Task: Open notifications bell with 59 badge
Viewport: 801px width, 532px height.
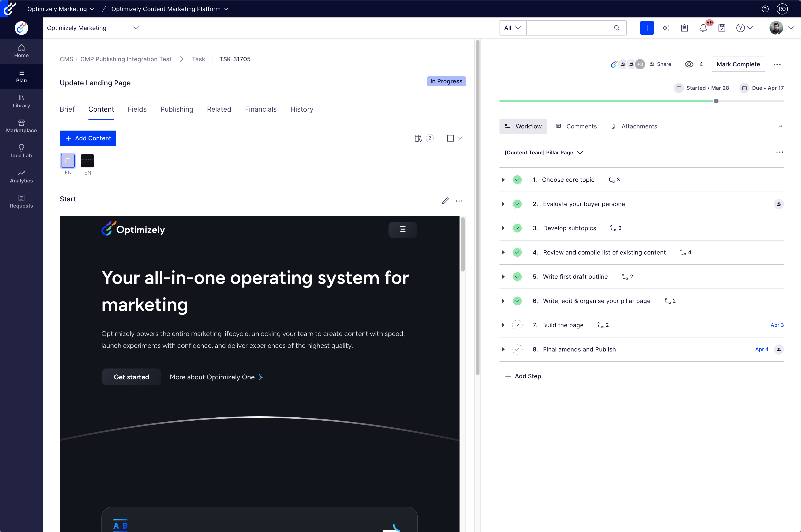Action: click(x=703, y=28)
